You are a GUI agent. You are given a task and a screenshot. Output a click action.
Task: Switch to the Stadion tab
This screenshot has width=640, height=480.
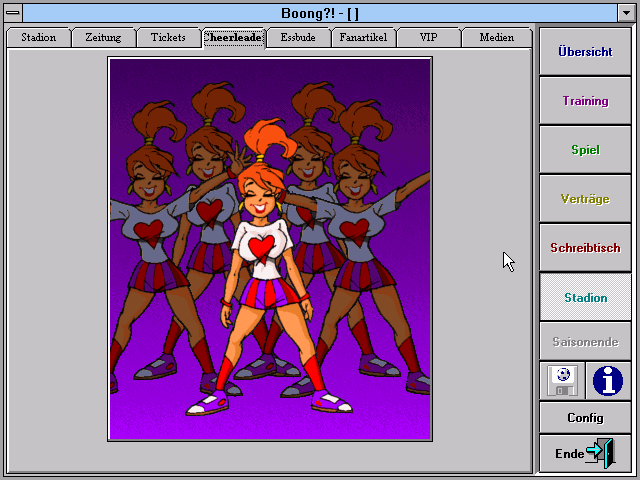click(x=39, y=38)
